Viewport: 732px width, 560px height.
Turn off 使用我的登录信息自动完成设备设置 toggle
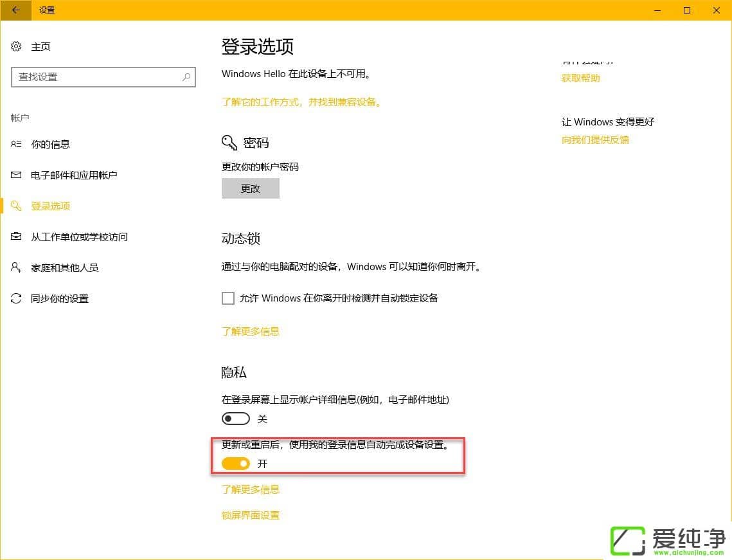[x=235, y=464]
